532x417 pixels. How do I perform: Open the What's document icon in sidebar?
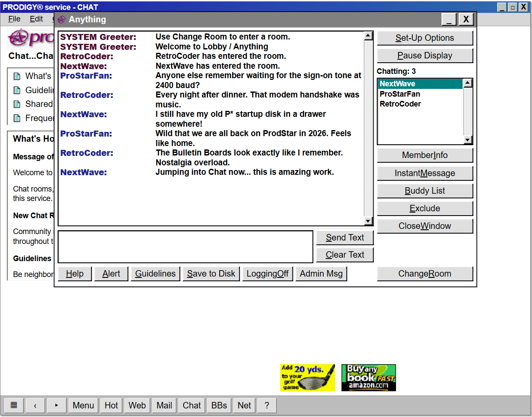coord(17,76)
